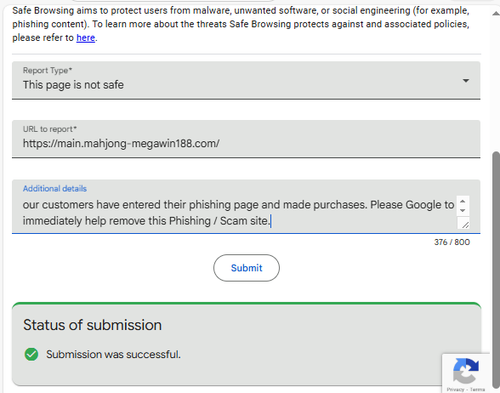Image resolution: width=500 pixels, height=393 pixels.
Task: Click the Submit button
Action: (246, 268)
